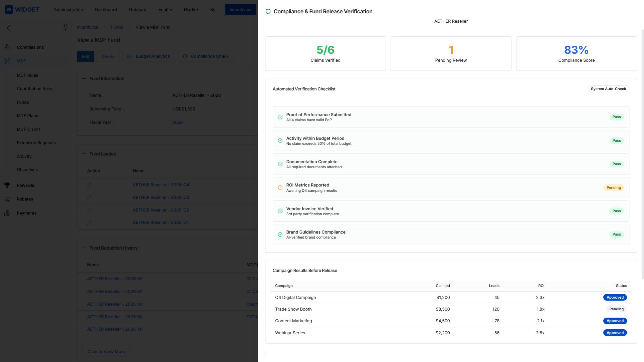The width and height of the screenshot is (644, 362).
Task: Open Funds breadcrumb link
Action: (x=117, y=27)
